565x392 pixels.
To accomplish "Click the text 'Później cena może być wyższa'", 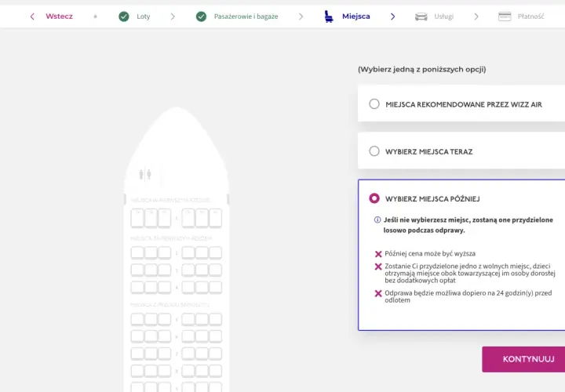I will pos(430,254).
